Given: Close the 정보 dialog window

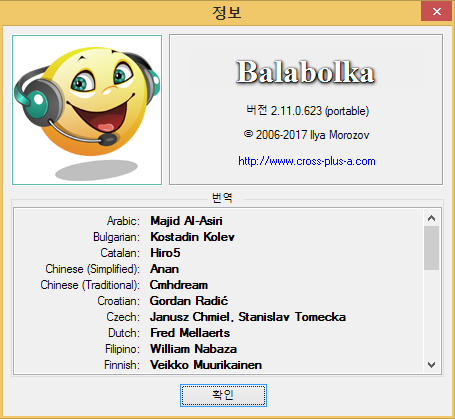Looking at the screenshot, I should pyautogui.click(x=437, y=12).
